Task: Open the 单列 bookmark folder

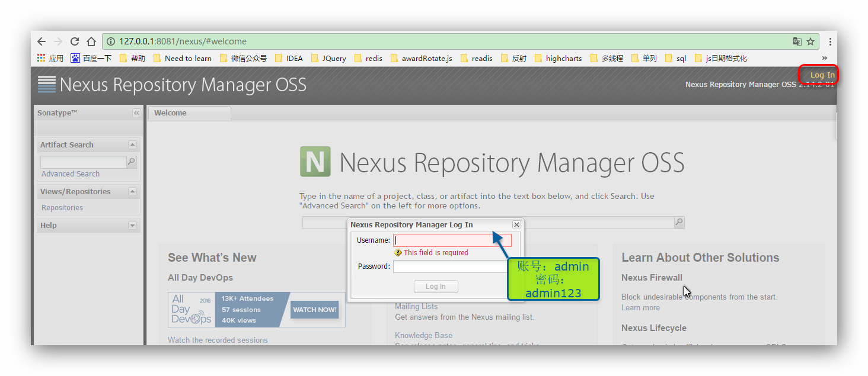Action: 644,58
